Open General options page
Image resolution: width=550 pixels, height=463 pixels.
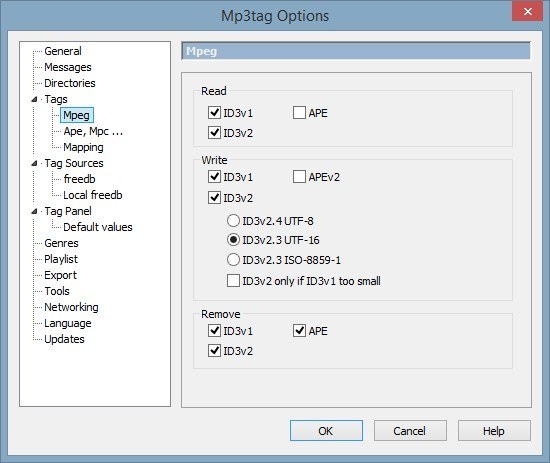[x=63, y=51]
